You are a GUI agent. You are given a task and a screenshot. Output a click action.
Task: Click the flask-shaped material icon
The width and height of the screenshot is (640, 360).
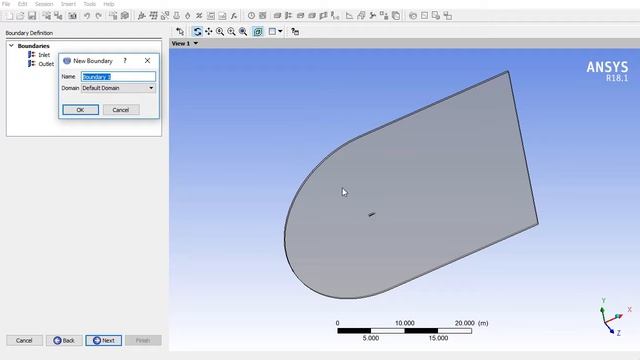pos(176,16)
